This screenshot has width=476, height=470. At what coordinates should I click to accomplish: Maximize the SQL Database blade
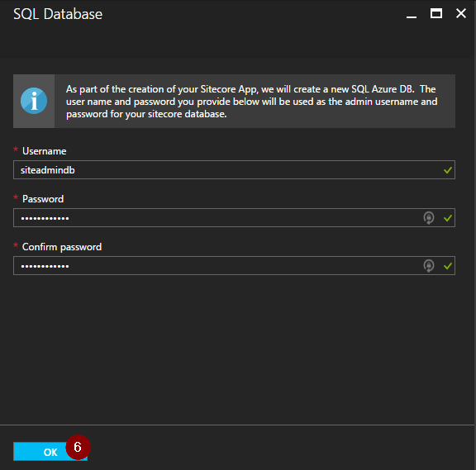(436, 14)
